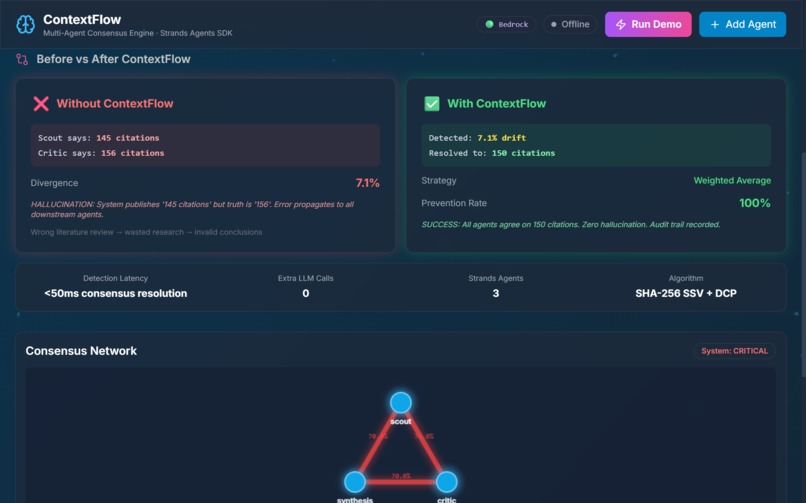806x503 pixels.
Task: Click the SHA-256 SSV + DCP algorithm value
Action: pos(686,293)
